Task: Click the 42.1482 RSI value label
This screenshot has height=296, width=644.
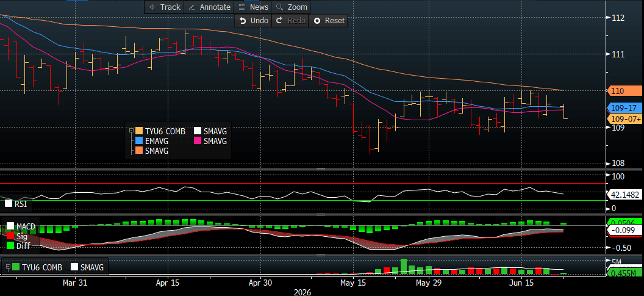Action: click(624, 195)
